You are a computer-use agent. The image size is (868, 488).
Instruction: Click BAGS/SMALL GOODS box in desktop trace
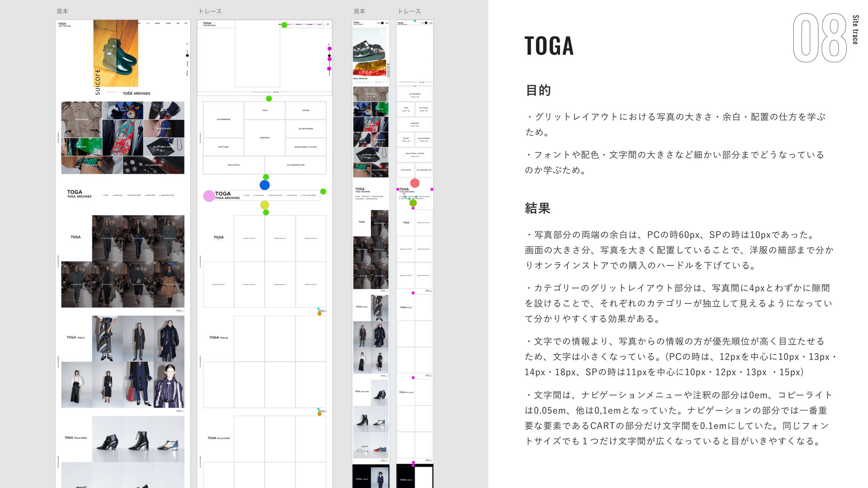point(306,147)
